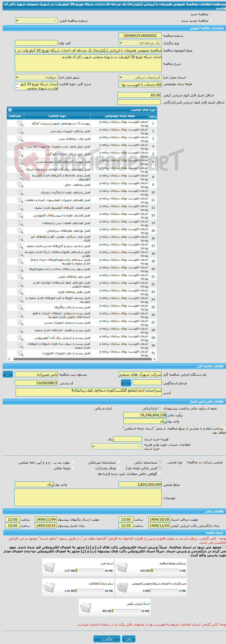Screen dimensions: 226x644
Task: Open view icon for activity row 12
Action: click(20, 207)
